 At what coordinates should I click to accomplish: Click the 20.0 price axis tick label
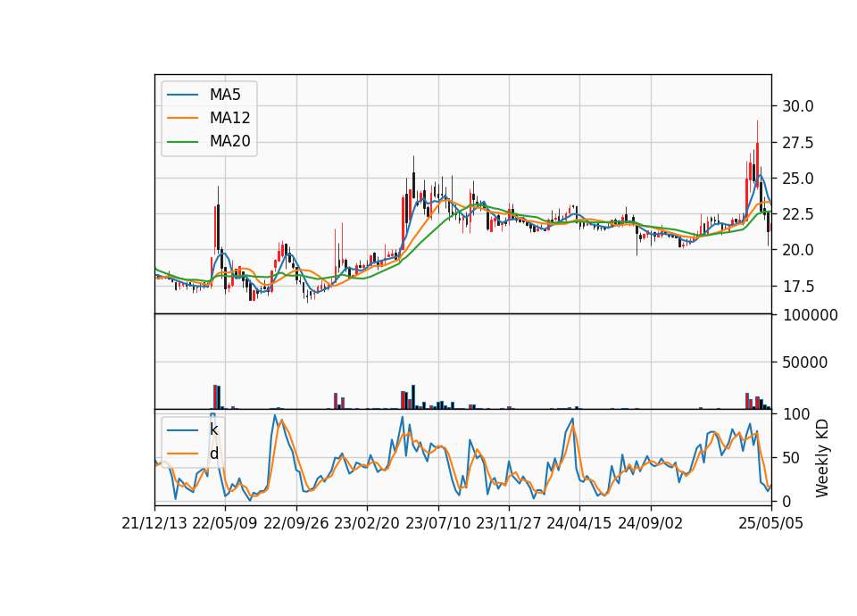(797, 250)
